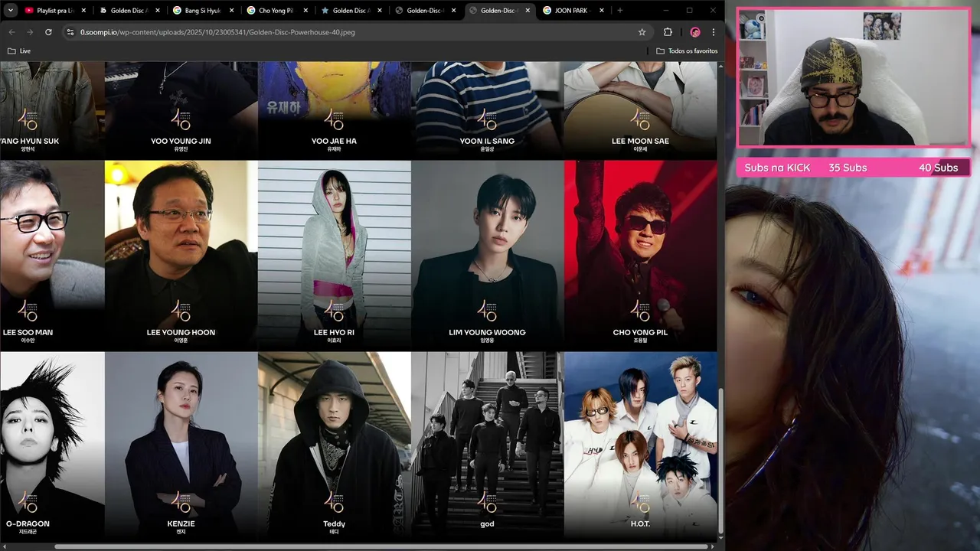Reload the current page
The height and width of the screenshot is (551, 980).
point(48,32)
